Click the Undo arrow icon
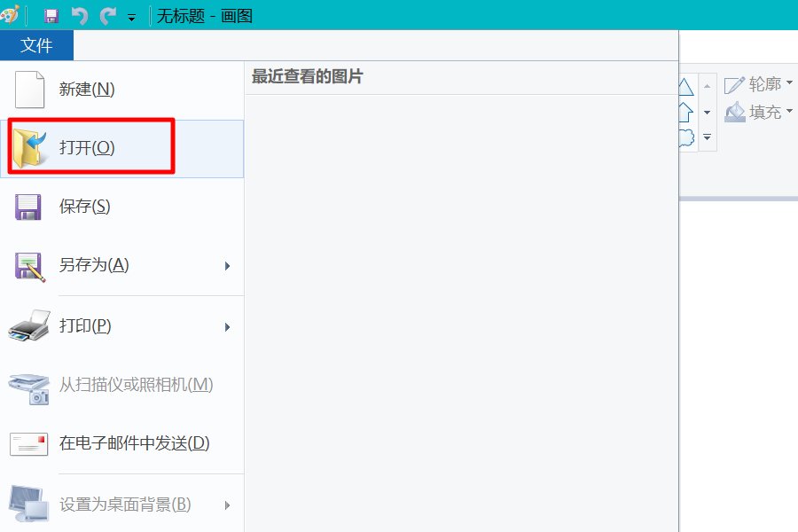This screenshot has height=532, width=798. [x=81, y=13]
